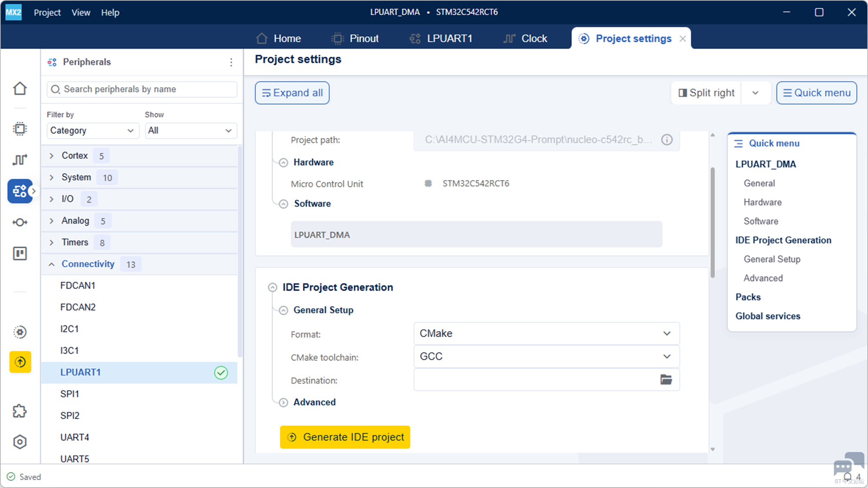The height and width of the screenshot is (488, 868).
Task: Open the puzzle-piece Packs icon in sidebar
Action: 20,411
